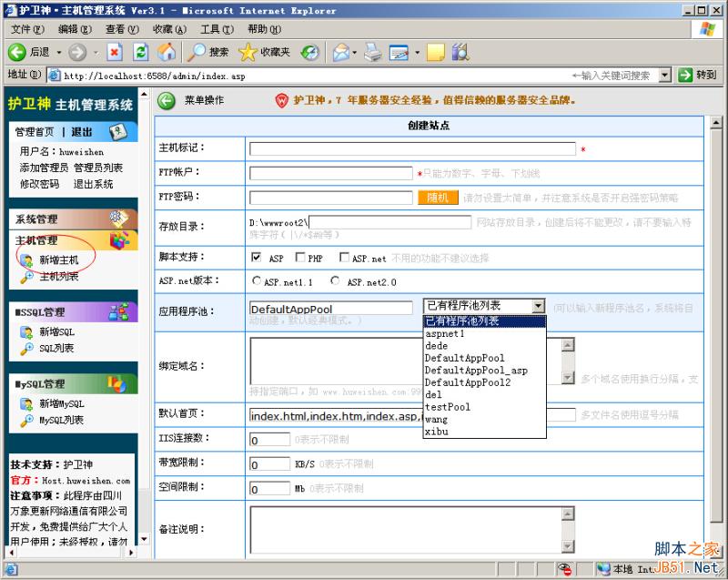Viewport: 728px width, 580px height.
Task: Open the 工具(T) menu
Action: click(216, 29)
